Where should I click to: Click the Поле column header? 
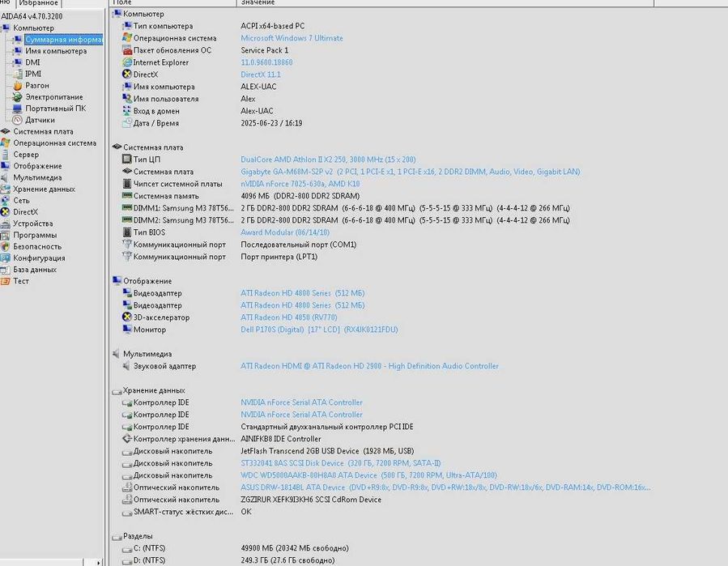coord(173,2)
